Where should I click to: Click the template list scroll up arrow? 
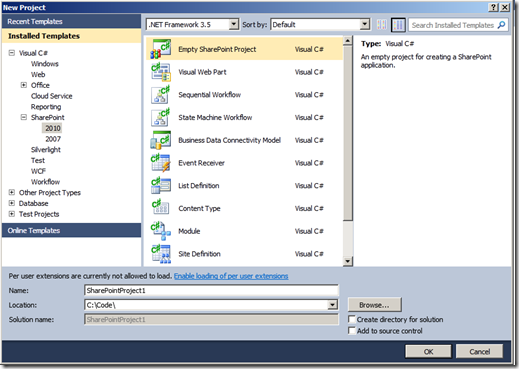[347, 41]
